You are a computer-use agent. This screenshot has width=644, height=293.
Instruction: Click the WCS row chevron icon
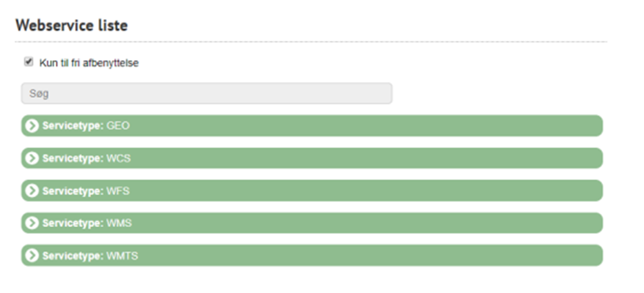click(x=32, y=158)
